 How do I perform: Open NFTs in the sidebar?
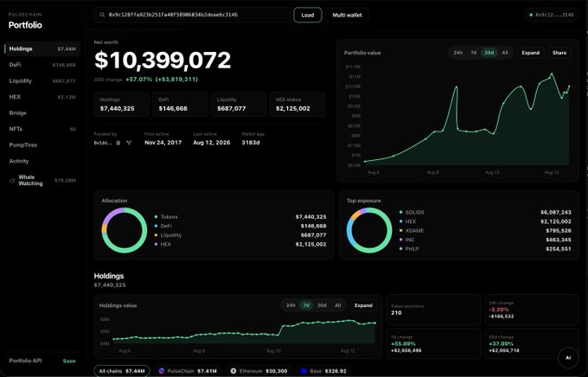click(42, 129)
